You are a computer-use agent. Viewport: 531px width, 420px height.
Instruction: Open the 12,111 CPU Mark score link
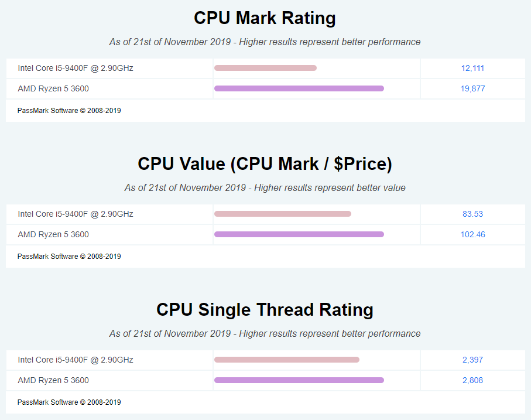tap(472, 68)
